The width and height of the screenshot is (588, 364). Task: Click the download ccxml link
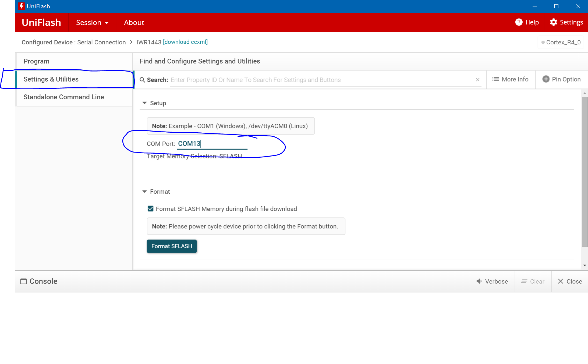(x=185, y=42)
